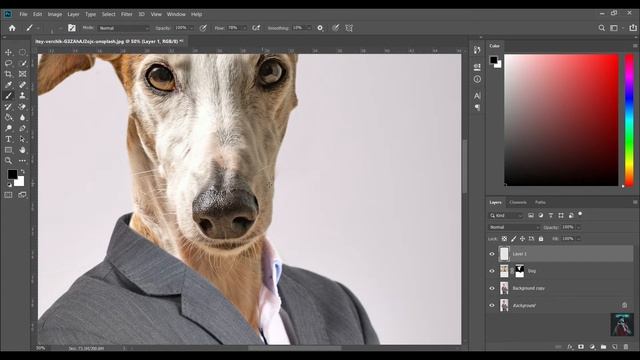The height and width of the screenshot is (360, 640).
Task: Enable airbrush-style build-up effect
Action: coord(256,28)
